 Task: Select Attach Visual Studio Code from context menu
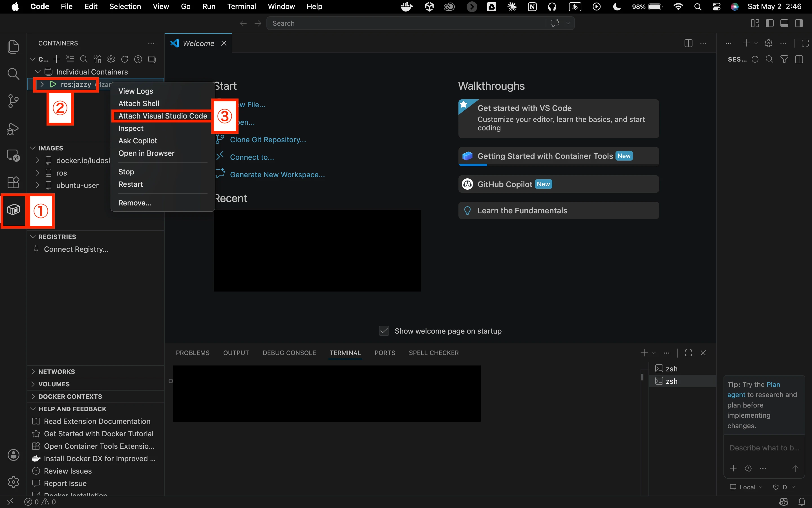coord(163,116)
